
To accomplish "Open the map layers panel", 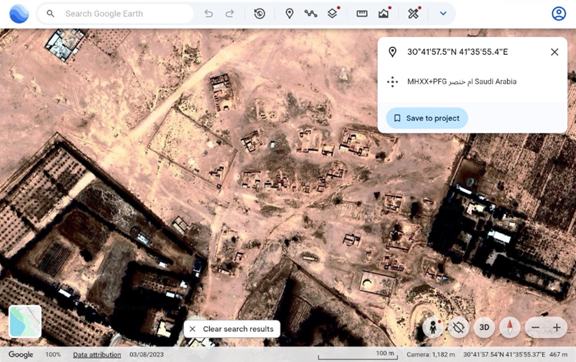I will [x=332, y=14].
